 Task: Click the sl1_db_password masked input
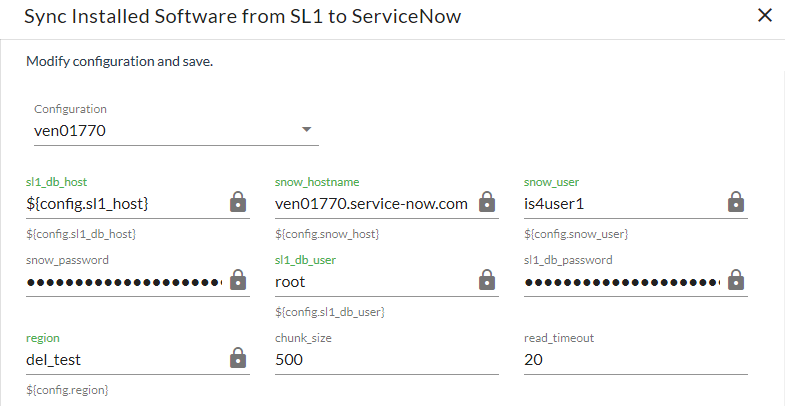(620, 282)
